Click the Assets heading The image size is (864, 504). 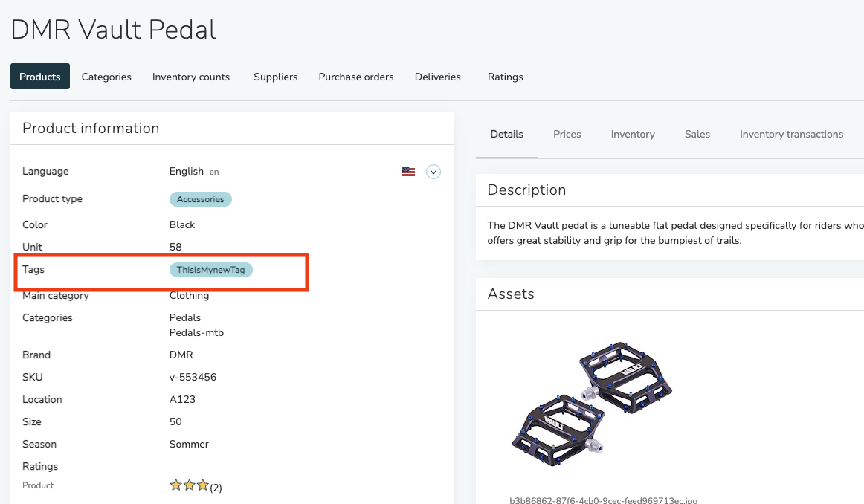tap(511, 294)
